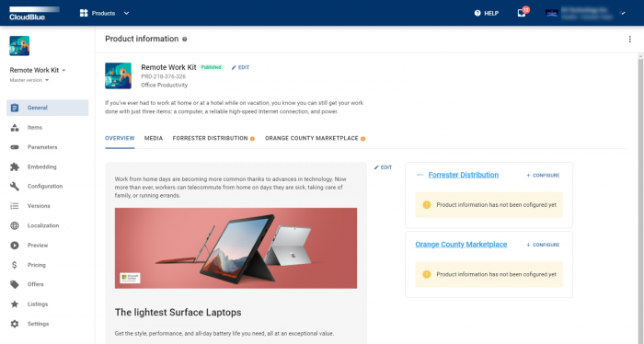Image resolution: width=644 pixels, height=344 pixels.
Task: Open the Listings menu entry
Action: [48, 304]
